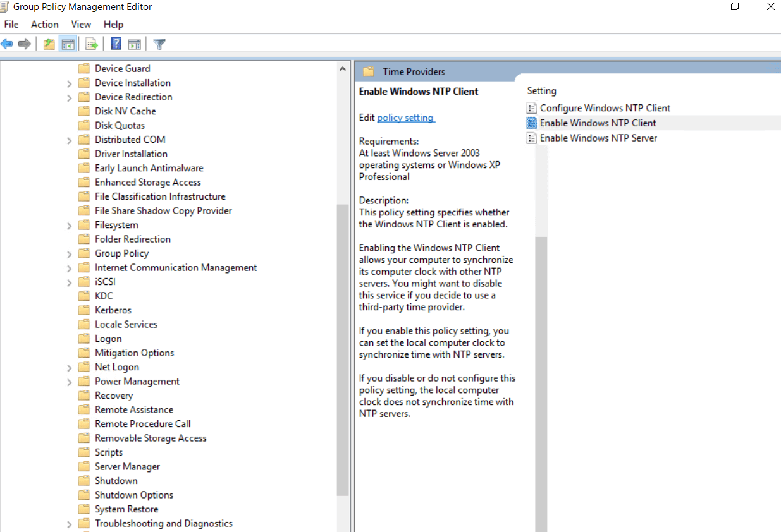
Task: Click the description pane vertical scrollbar thumb
Action: click(x=541, y=384)
